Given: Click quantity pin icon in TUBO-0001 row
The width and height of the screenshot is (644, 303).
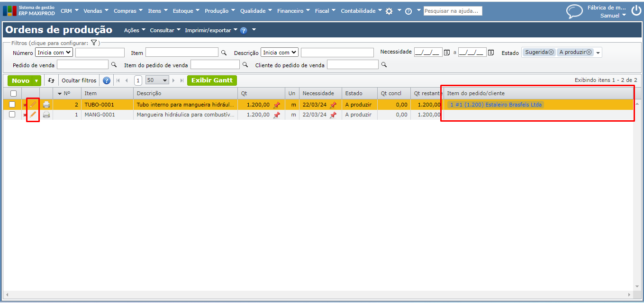Looking at the screenshot, I should click(x=277, y=105).
